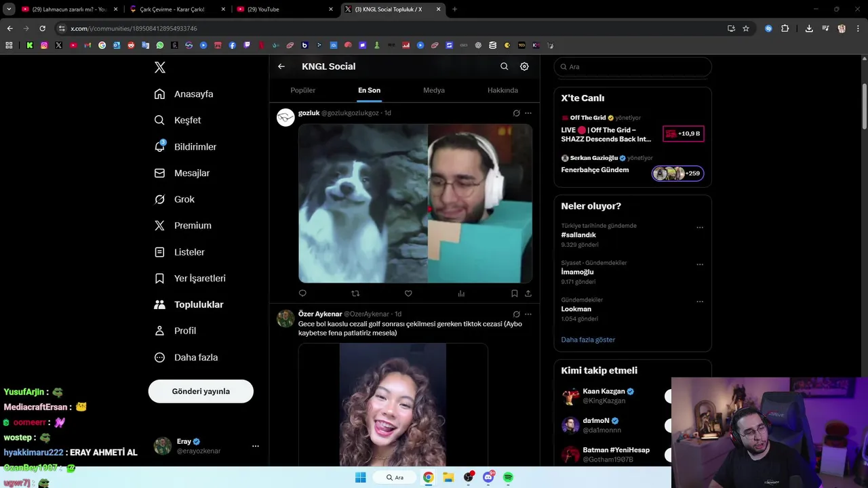Open Mesajlar envelope in sidebar

[182, 173]
